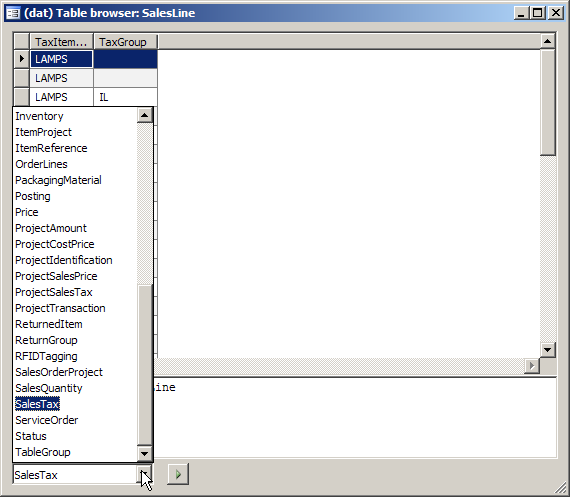Viewport: 570px width, 497px height.
Task: Collapse the SalesTax field group combo box
Action: coord(144,474)
